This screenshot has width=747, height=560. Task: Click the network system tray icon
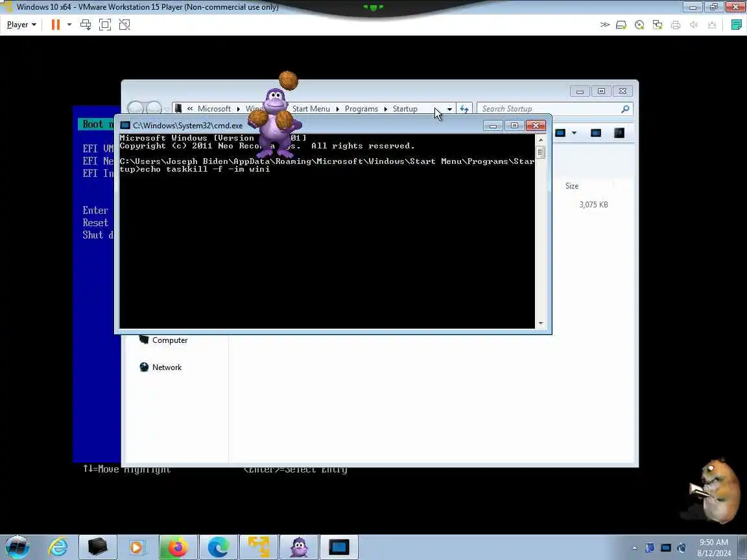[x=682, y=548]
